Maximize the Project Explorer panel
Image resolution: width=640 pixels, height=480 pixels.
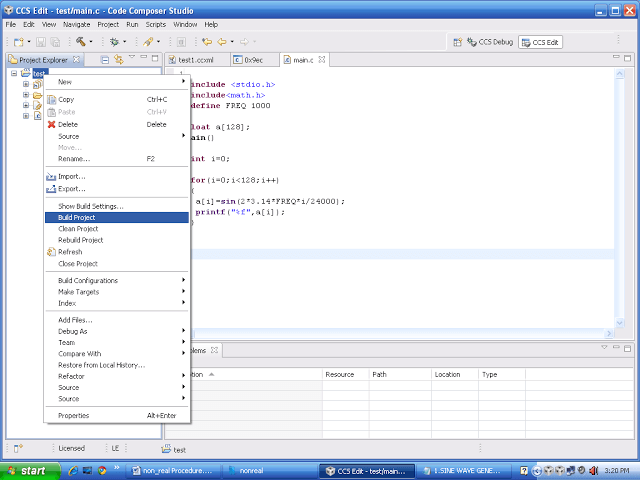(x=155, y=58)
